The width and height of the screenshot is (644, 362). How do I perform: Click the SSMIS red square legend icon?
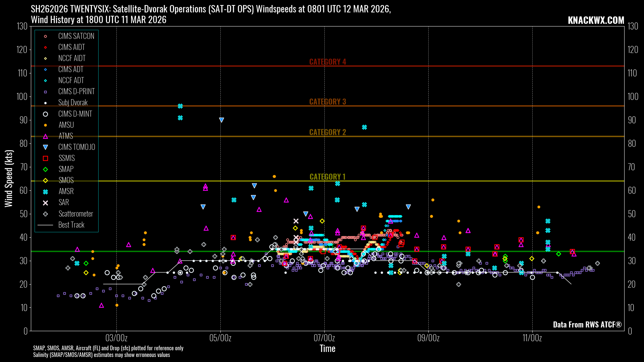pos(46,158)
